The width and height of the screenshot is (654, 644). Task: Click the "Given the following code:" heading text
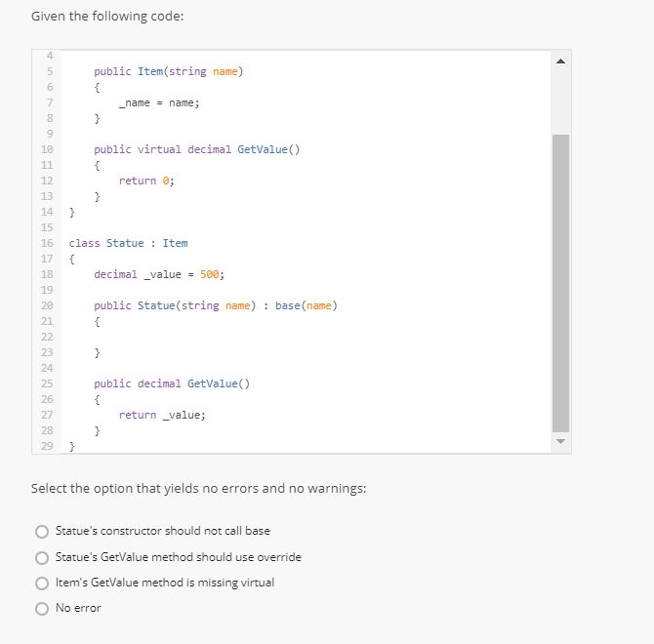[x=107, y=17]
